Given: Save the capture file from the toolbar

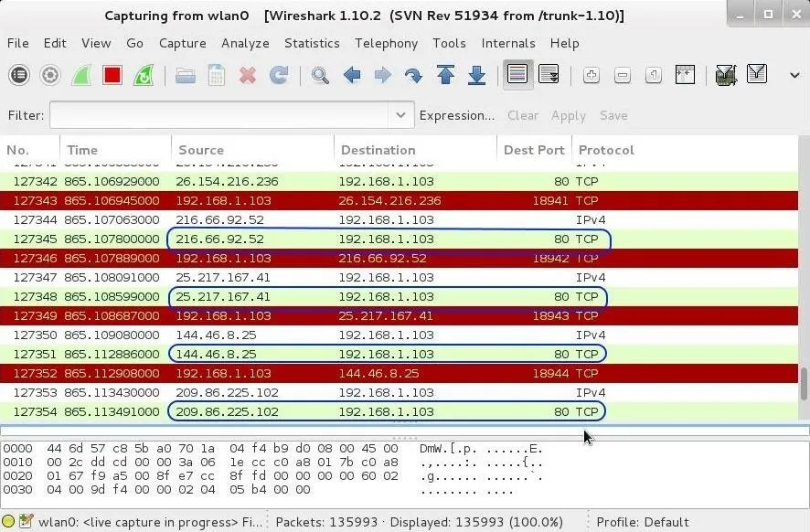Looking at the screenshot, I should (217, 75).
